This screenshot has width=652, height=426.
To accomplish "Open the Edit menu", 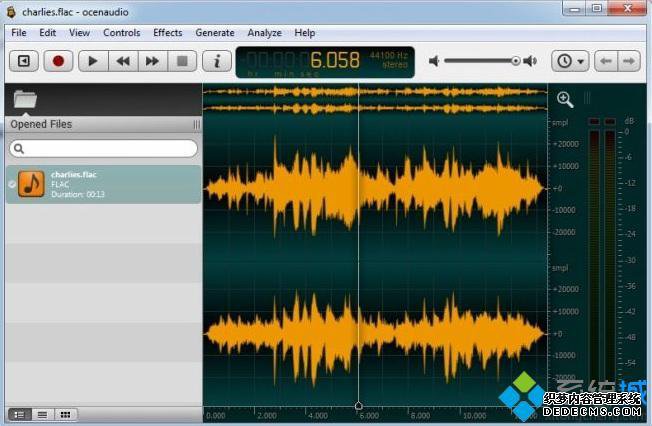I will coord(47,33).
